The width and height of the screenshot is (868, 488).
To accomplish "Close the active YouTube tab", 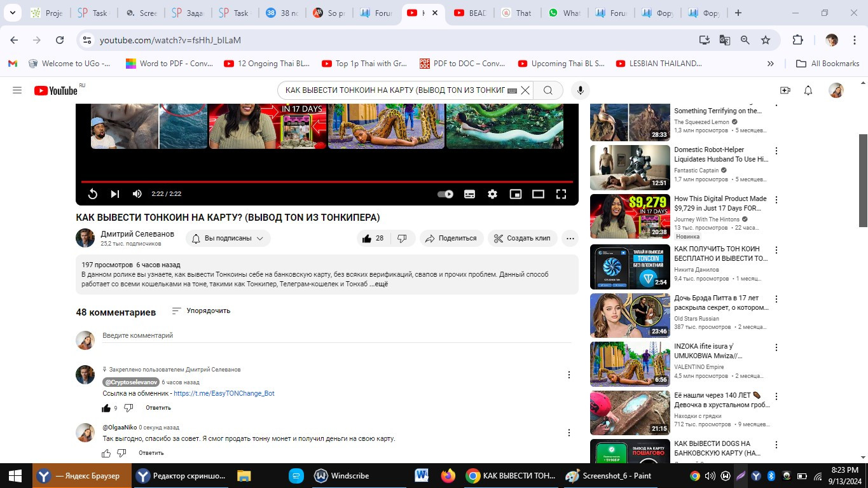I will coord(435,13).
